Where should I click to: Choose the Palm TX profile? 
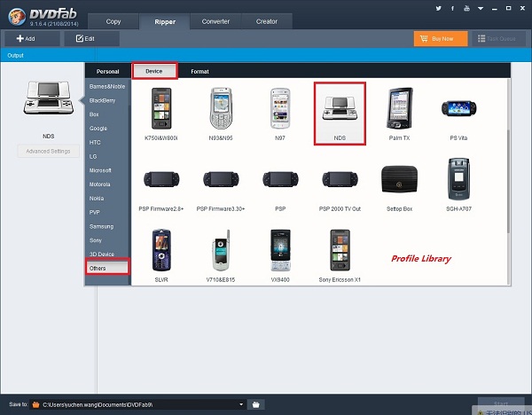[399, 114]
